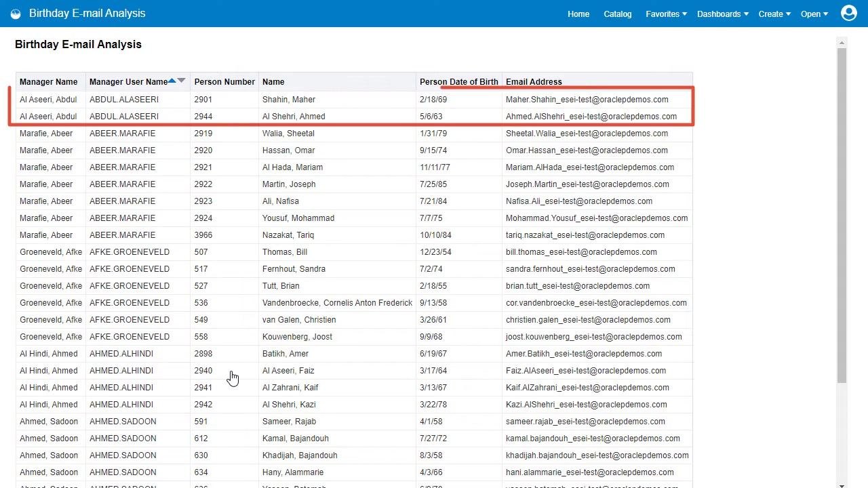The height and width of the screenshot is (488, 868).
Task: Click the Birthday E-mail Analysis page heading
Action: tap(78, 44)
